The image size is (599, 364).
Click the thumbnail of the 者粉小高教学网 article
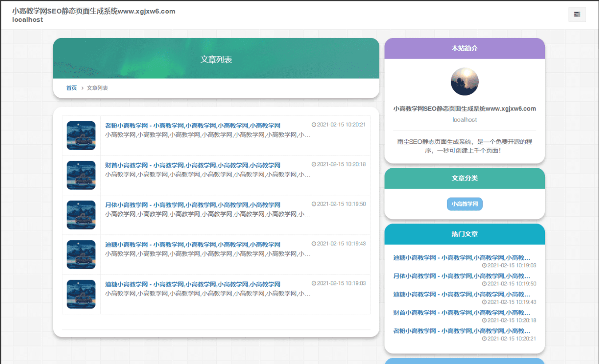[81, 136]
